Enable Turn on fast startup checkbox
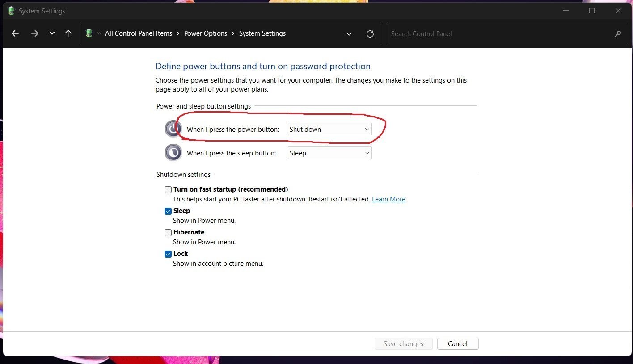This screenshot has height=364, width=633. pyautogui.click(x=168, y=190)
